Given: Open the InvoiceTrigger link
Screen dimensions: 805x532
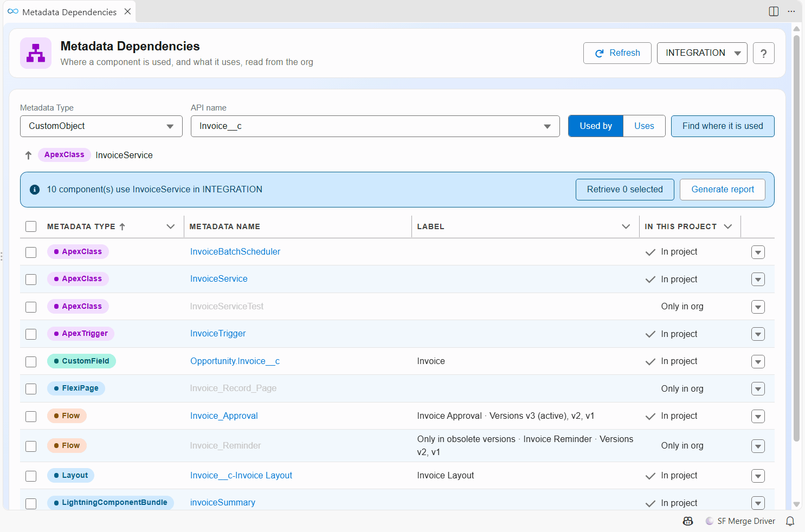Looking at the screenshot, I should [x=218, y=334].
